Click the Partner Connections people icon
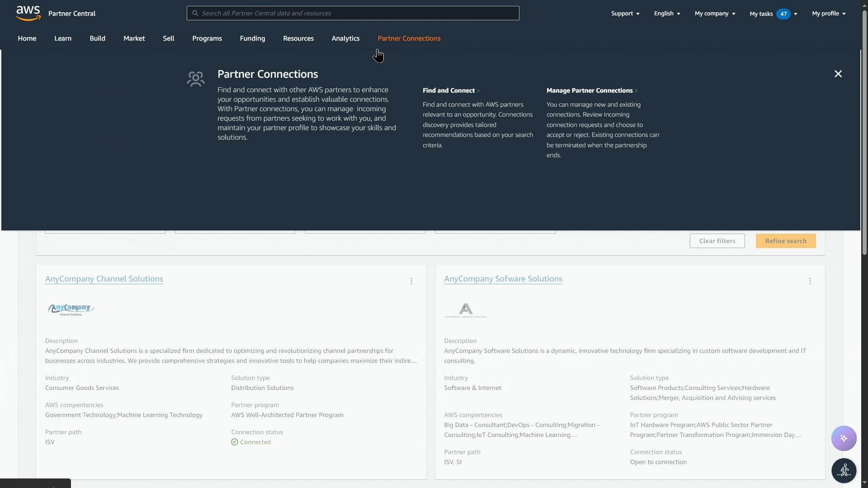 point(196,79)
